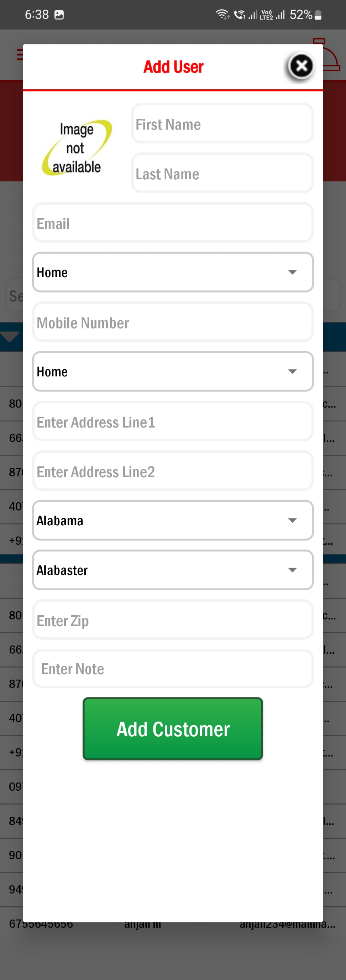Click into the Last Name field

(222, 174)
